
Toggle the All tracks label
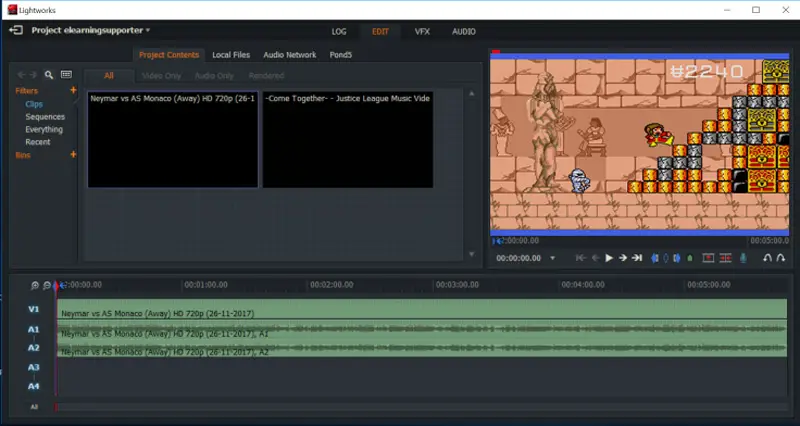point(34,407)
